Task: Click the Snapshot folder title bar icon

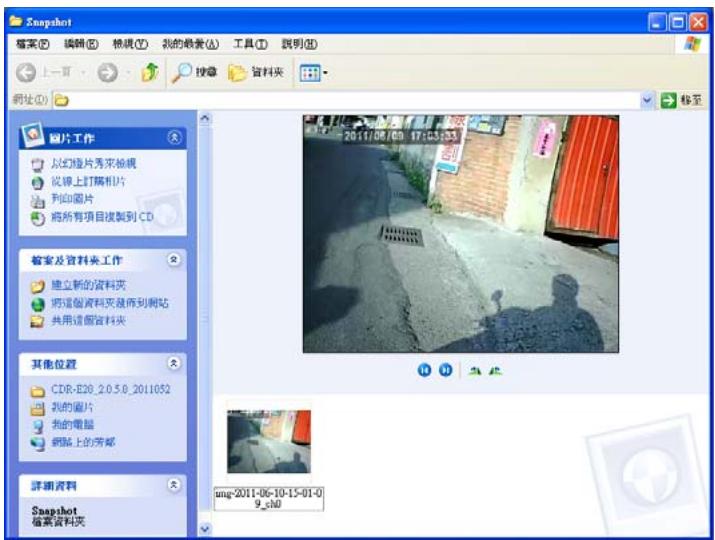Action: point(16,21)
